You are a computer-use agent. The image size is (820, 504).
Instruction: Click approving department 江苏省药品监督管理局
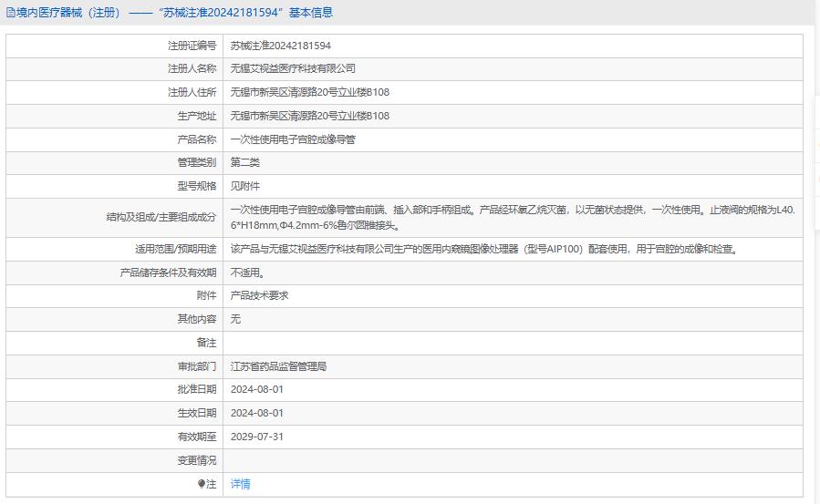click(277, 366)
